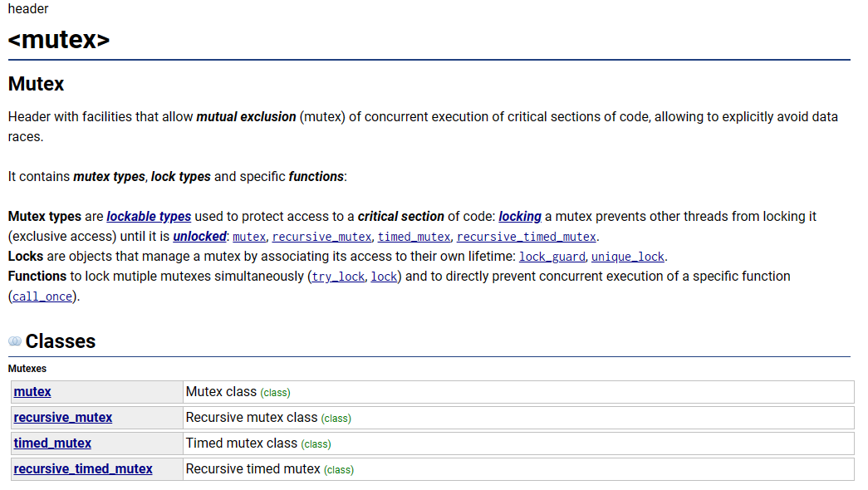Open the try_lock function link
Image resolution: width=868 pixels, height=490 pixels.
point(338,277)
